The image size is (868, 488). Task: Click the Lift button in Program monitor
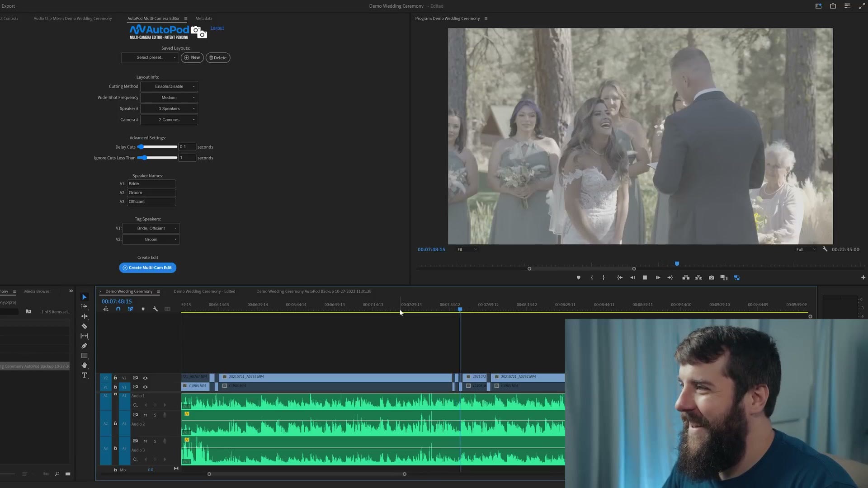coord(686,277)
